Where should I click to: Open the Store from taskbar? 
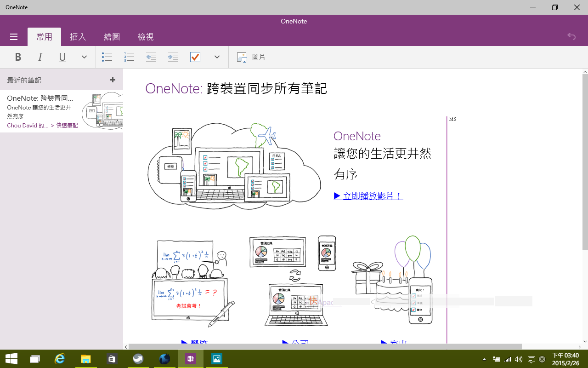coord(112,359)
